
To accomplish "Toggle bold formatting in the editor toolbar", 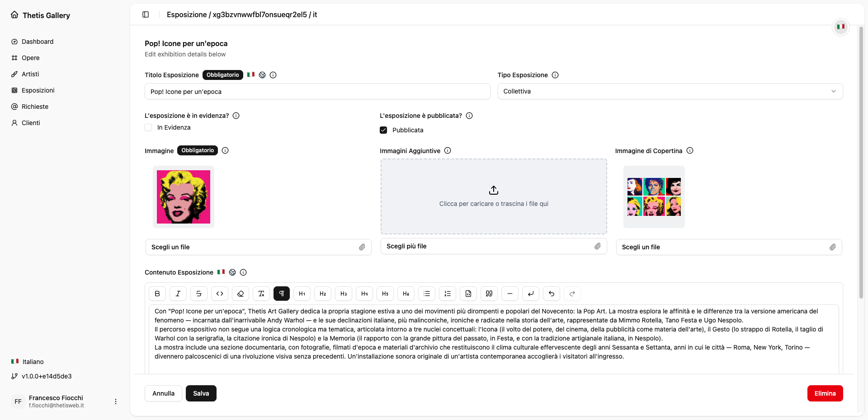I will click(x=157, y=294).
